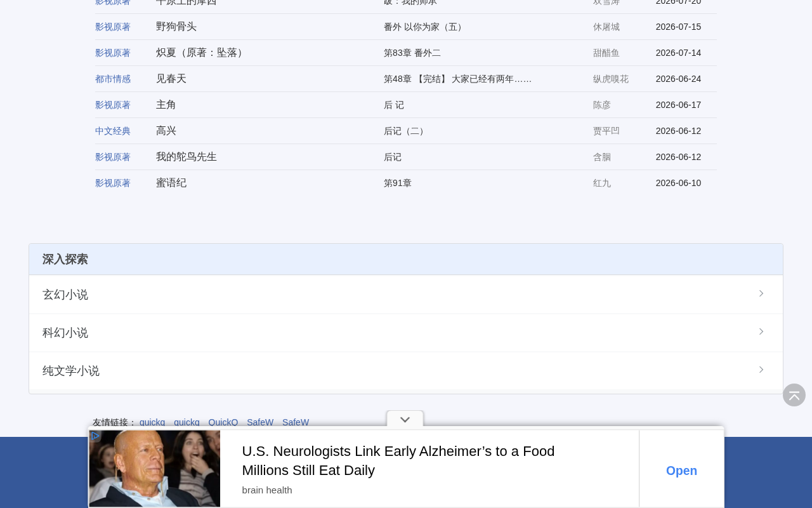
Task: Collapse the ad with the down chevron
Action: (405, 419)
